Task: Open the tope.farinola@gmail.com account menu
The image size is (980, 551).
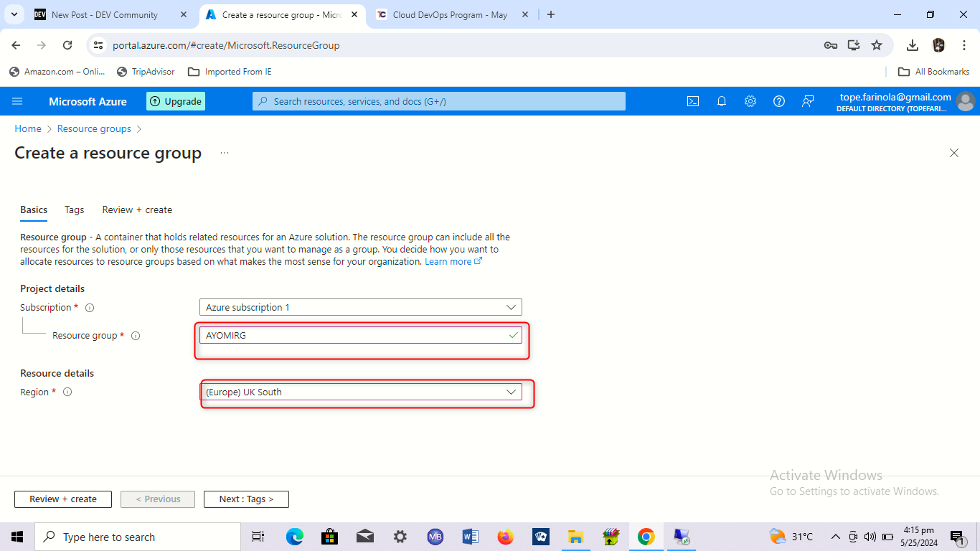Action: (905, 101)
